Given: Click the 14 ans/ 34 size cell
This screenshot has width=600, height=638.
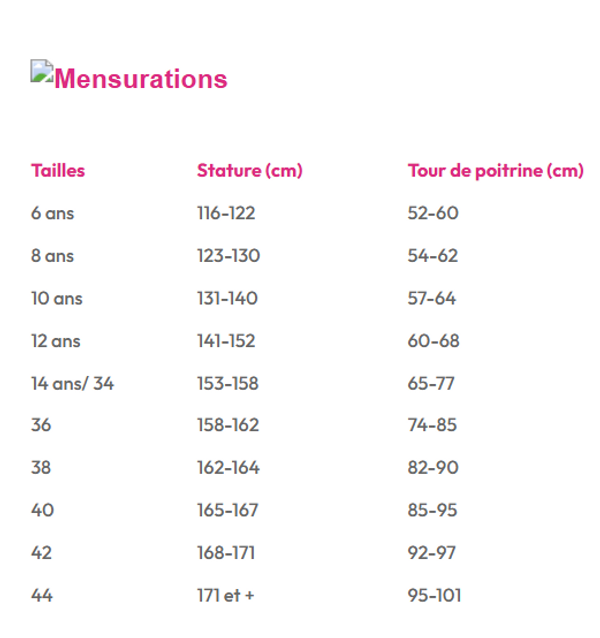Looking at the screenshot, I should click(72, 383).
